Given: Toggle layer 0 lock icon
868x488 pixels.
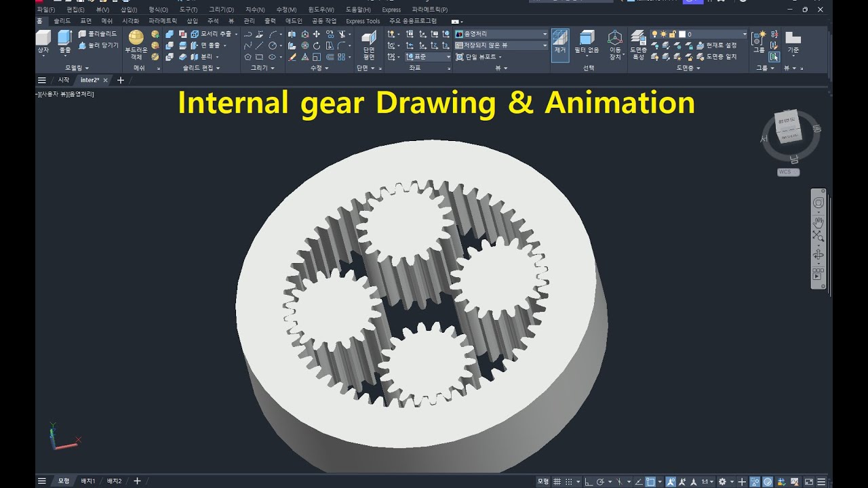Looking at the screenshot, I should point(673,34).
